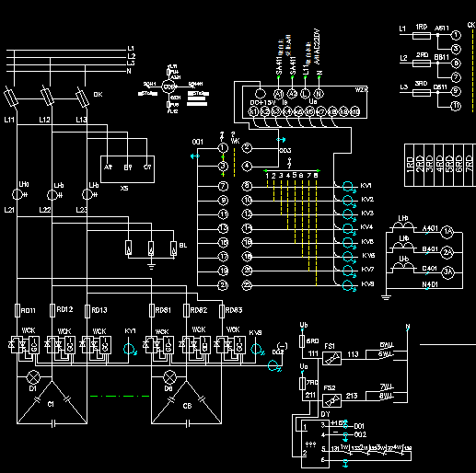The width and height of the screenshot is (476, 473).
Task: Select ground symbol below the BL arresters
Action: tap(151, 266)
